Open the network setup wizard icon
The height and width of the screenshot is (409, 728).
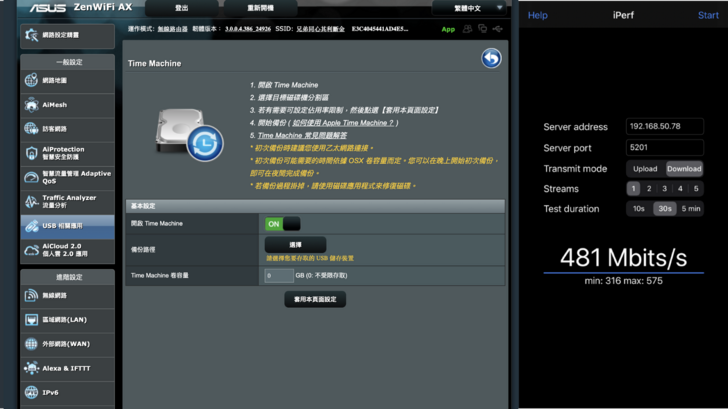tap(32, 35)
